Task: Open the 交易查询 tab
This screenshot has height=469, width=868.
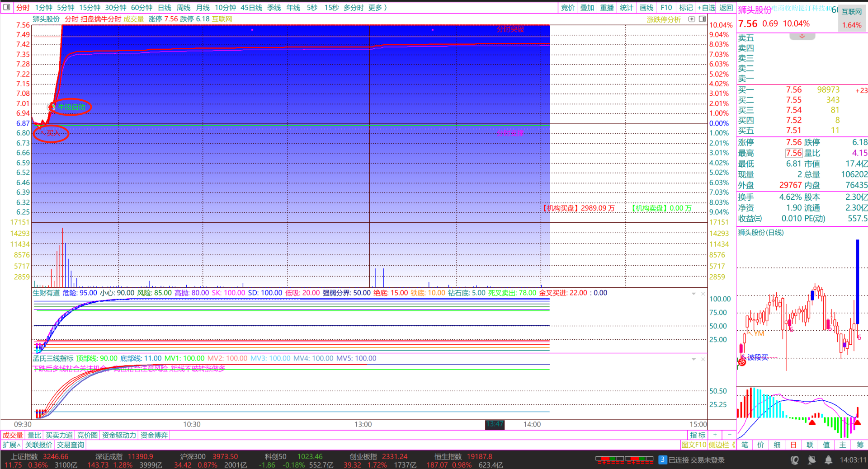Action: pos(71,445)
